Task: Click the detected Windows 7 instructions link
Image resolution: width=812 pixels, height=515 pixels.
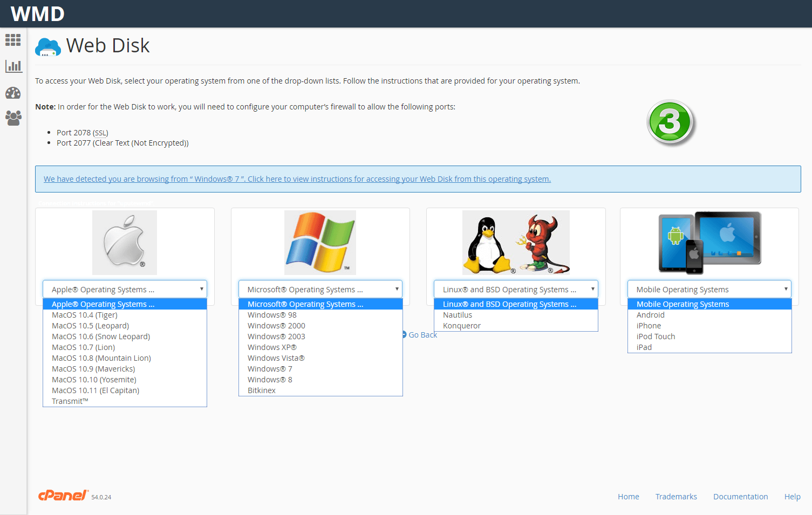Action: point(297,179)
